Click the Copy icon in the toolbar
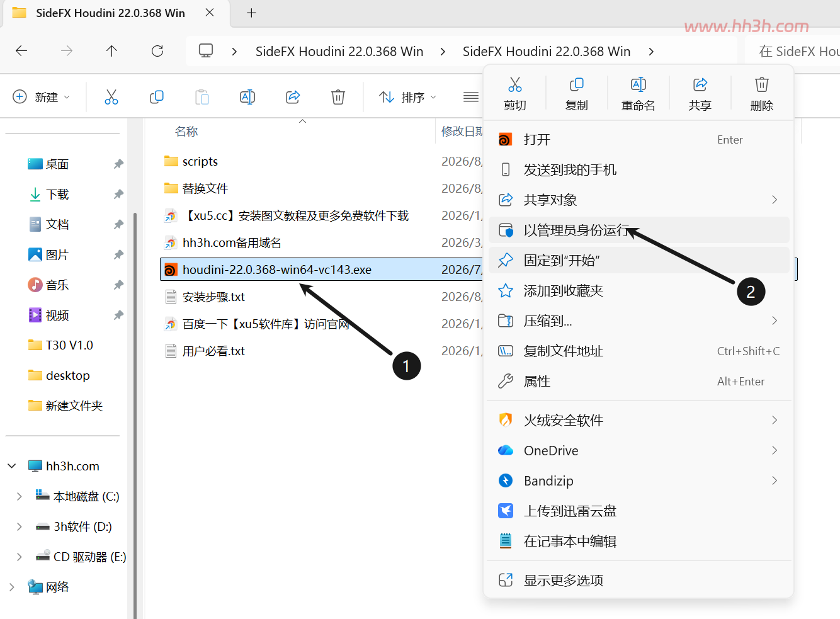This screenshot has height=619, width=840. click(x=157, y=97)
